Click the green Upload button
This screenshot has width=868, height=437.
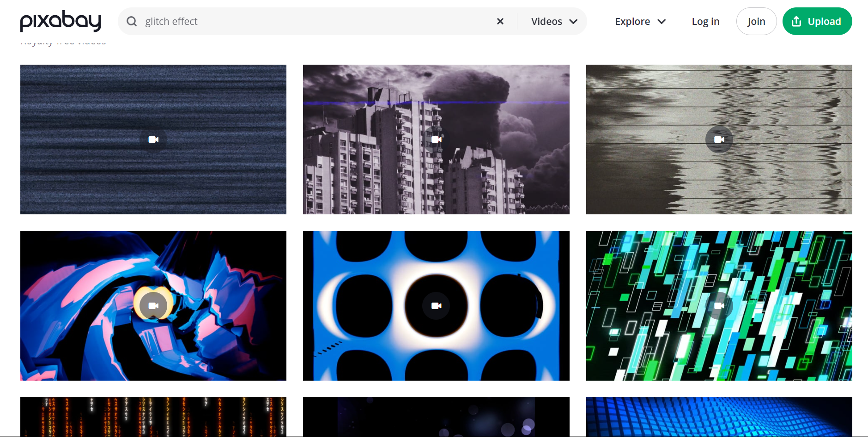point(817,21)
